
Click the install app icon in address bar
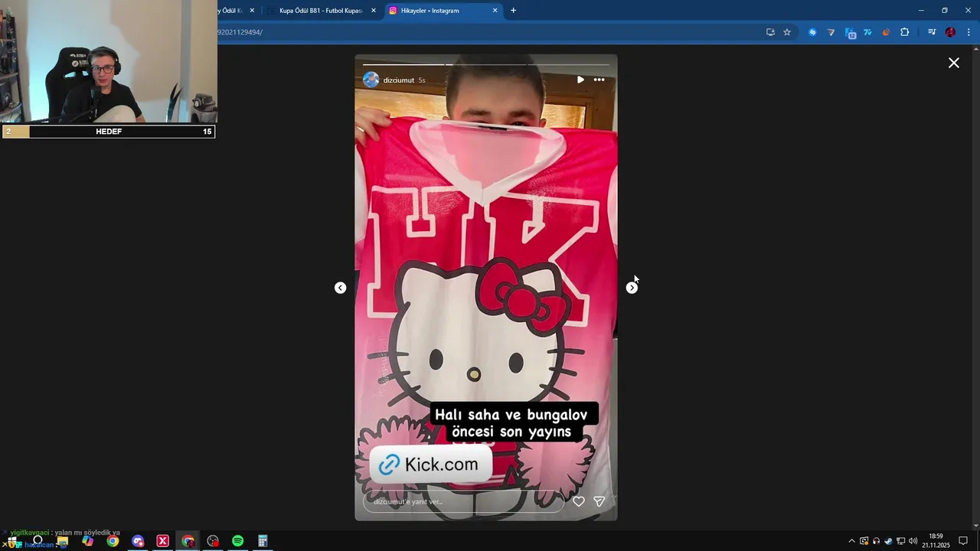770,32
